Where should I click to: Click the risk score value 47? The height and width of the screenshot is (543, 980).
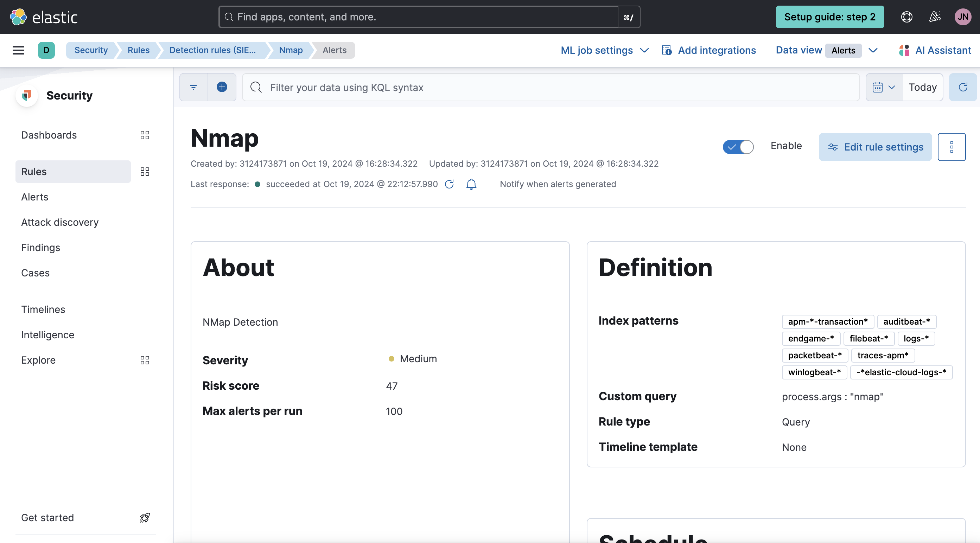click(x=392, y=386)
